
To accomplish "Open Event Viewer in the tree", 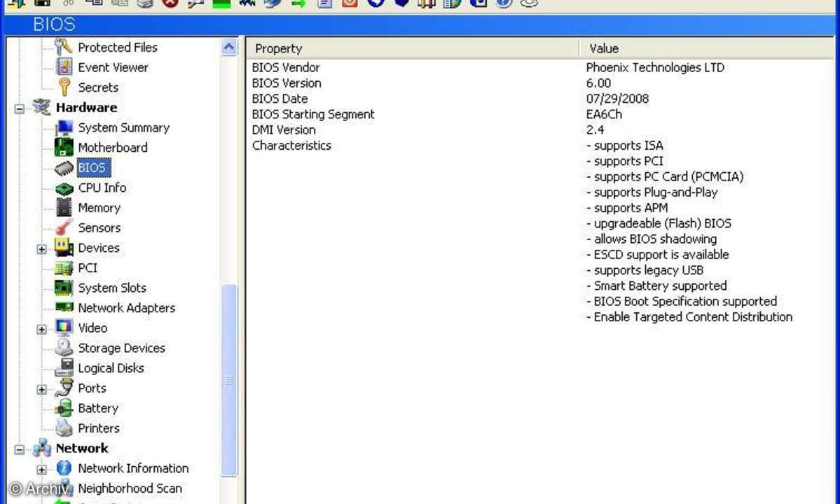I will click(113, 67).
